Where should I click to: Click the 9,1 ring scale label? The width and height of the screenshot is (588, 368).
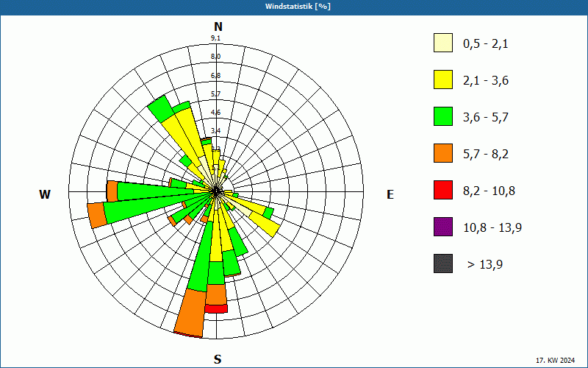click(215, 38)
